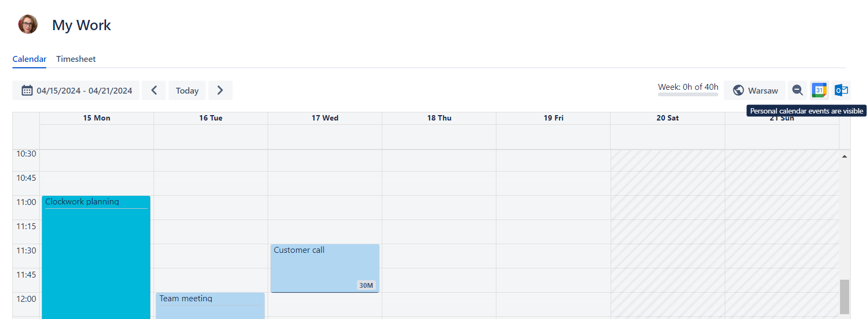Image resolution: width=868 pixels, height=319 pixels.
Task: Click the calendar vertical scrollbar thumb
Action: pos(844,296)
